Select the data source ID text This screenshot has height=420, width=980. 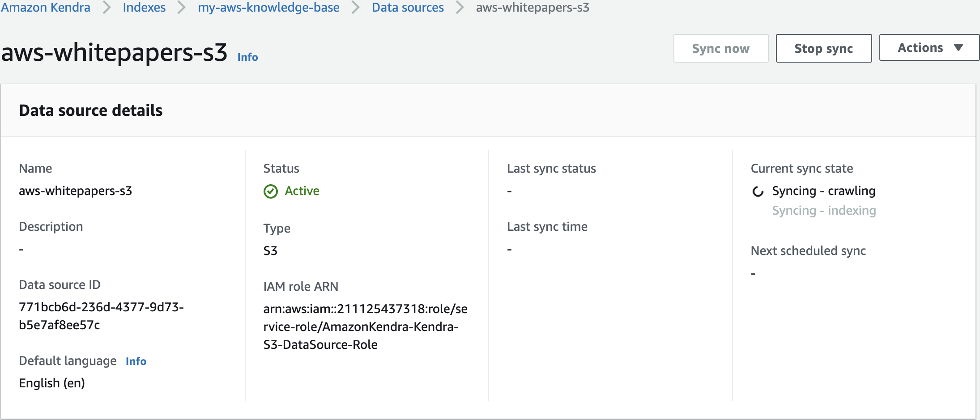point(101,316)
